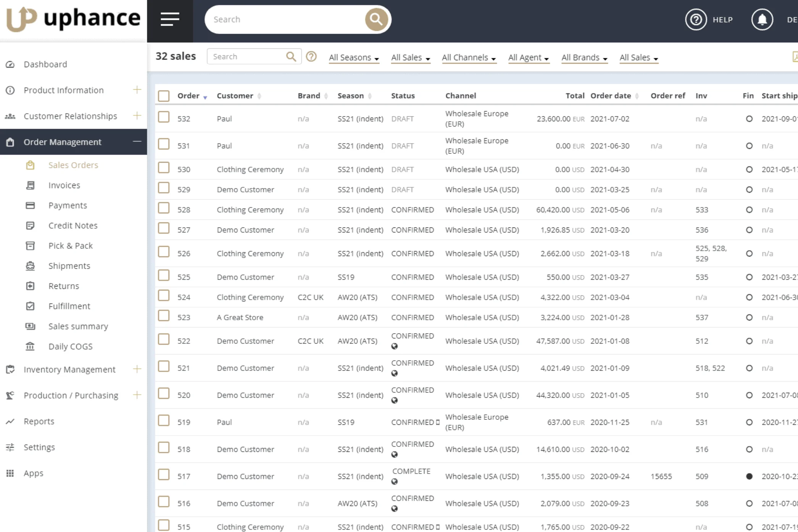Image resolution: width=798 pixels, height=532 pixels.
Task: Click the Credit Notes icon
Action: [30, 226]
